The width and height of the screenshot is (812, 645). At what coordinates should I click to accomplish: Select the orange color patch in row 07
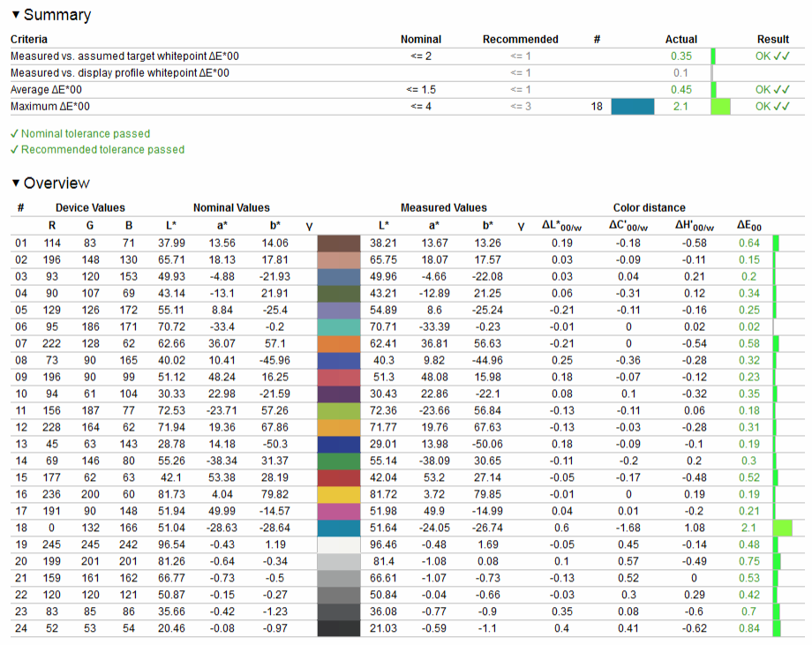[339, 343]
